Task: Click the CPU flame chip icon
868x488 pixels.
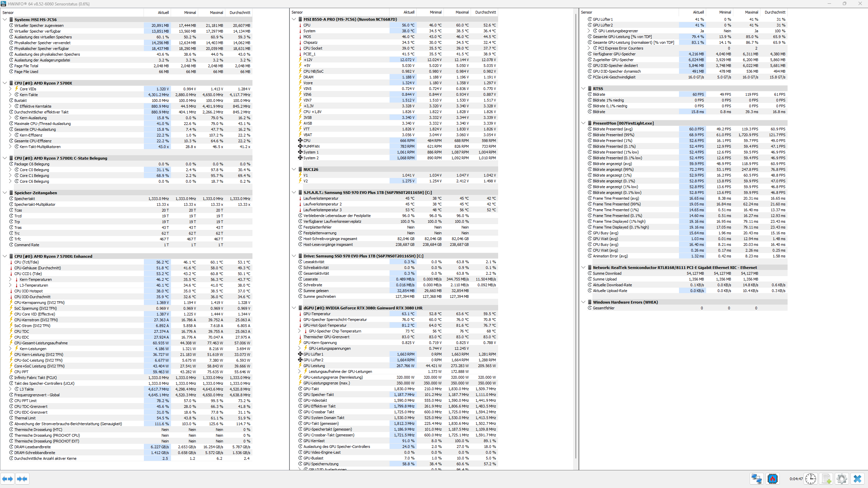Action: coord(773,479)
